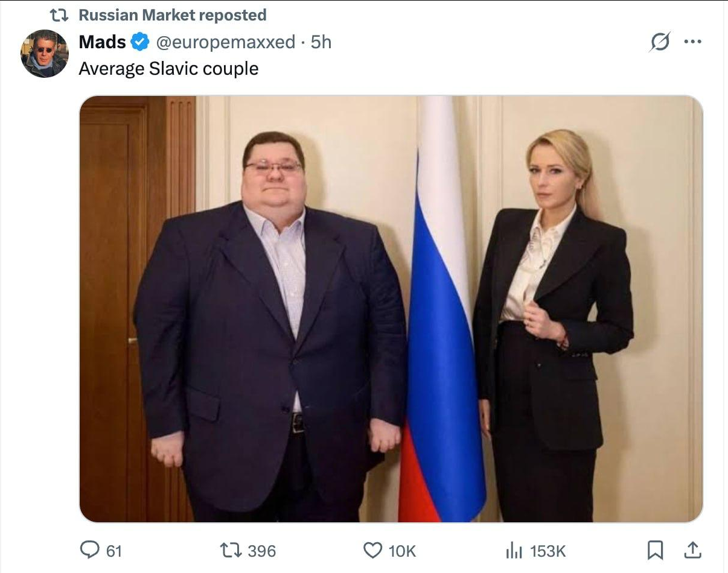Click the 153K views count
The image size is (728, 573).
click(x=548, y=551)
